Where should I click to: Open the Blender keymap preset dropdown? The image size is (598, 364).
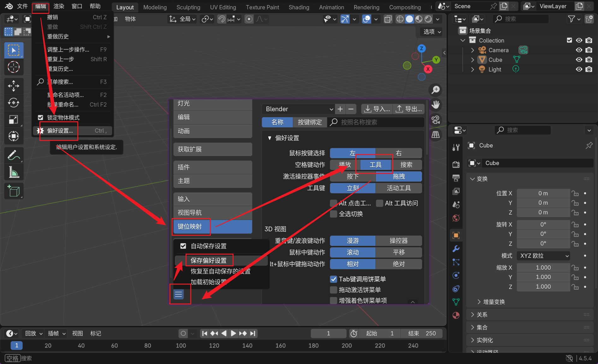(299, 109)
